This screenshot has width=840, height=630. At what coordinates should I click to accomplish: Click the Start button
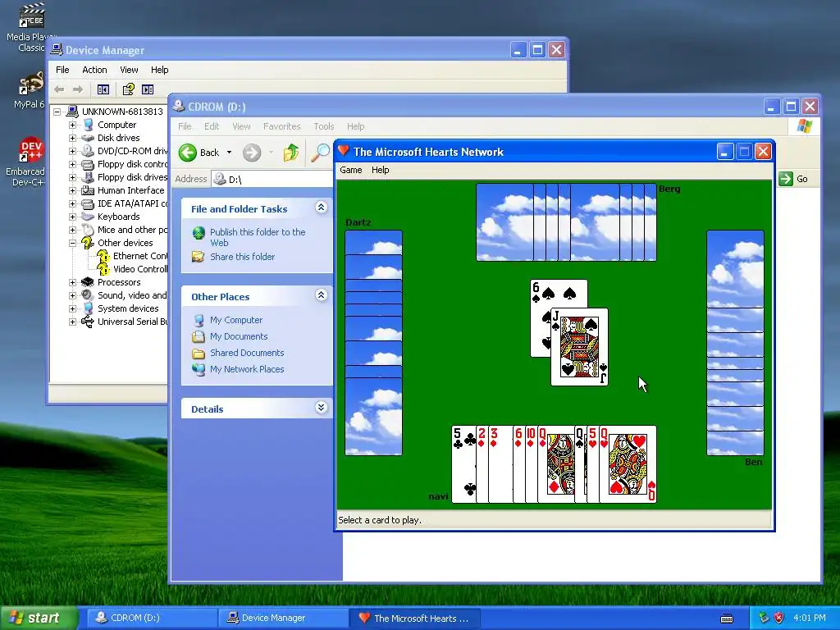(38, 618)
